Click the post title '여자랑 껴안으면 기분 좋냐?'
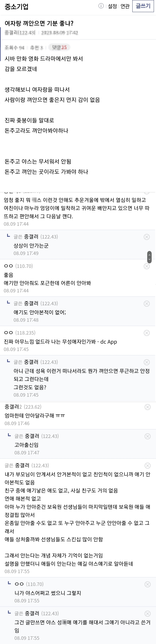 pyautogui.click(x=39, y=24)
